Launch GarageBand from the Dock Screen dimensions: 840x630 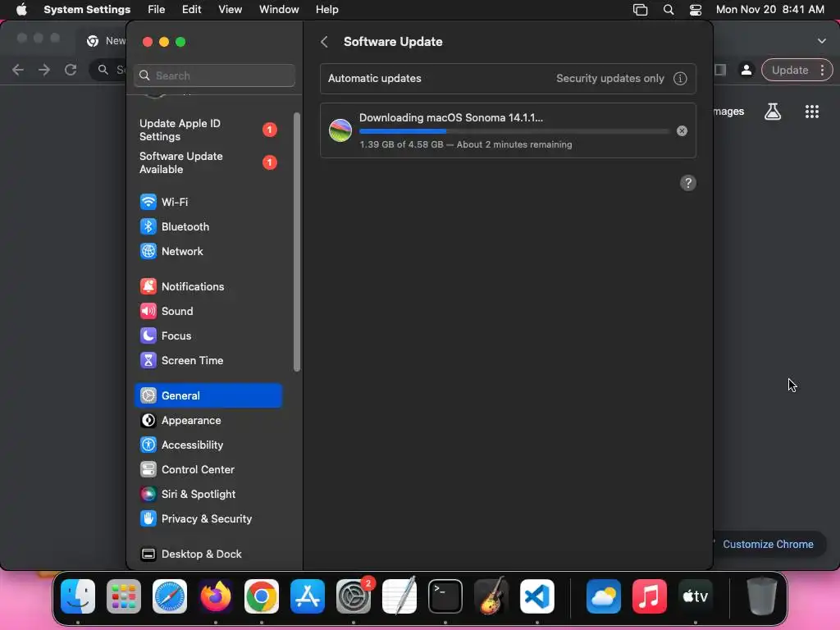[491, 596]
